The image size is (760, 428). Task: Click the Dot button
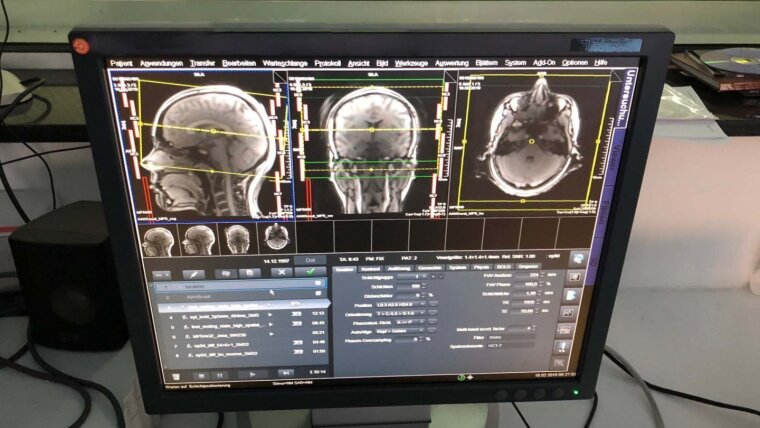(310, 260)
